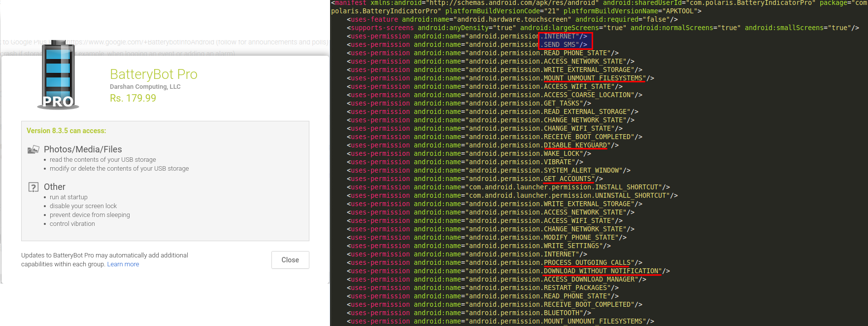Click the uses-feature touchscreen line
The image size is (868, 326).
512,20
